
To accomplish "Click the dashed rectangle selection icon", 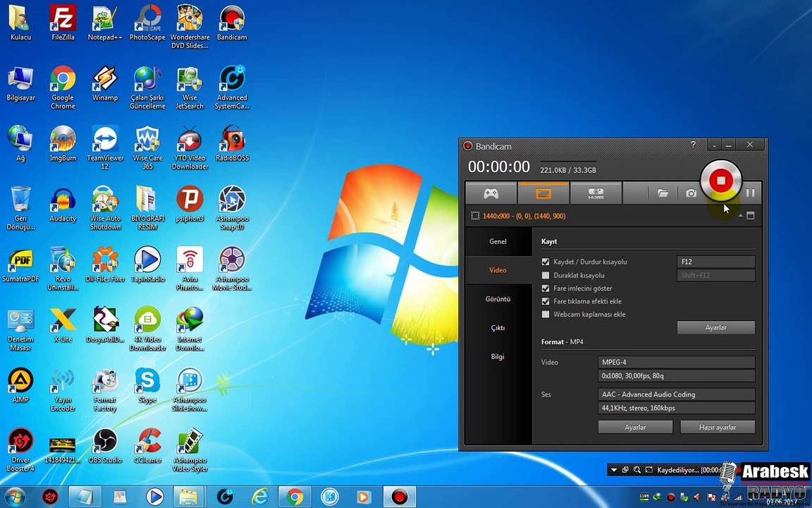I will coord(475,216).
